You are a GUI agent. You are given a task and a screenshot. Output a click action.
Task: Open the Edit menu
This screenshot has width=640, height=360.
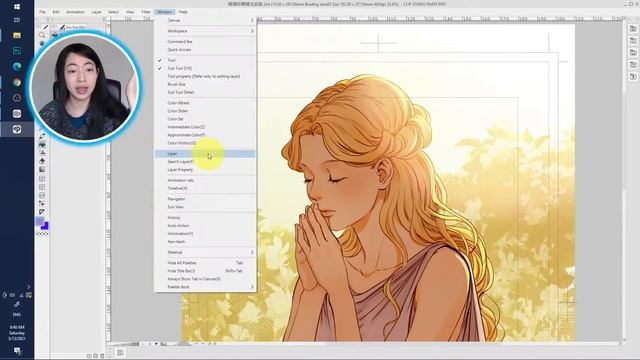[56, 12]
